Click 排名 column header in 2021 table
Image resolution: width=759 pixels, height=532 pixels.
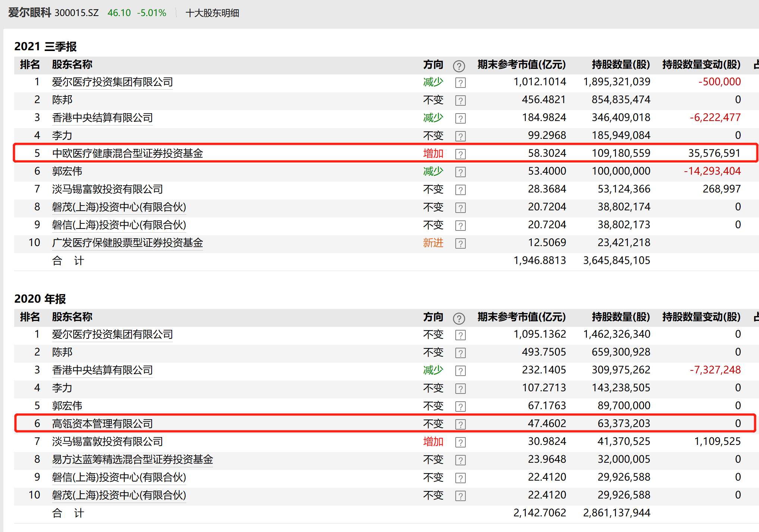coord(30,64)
